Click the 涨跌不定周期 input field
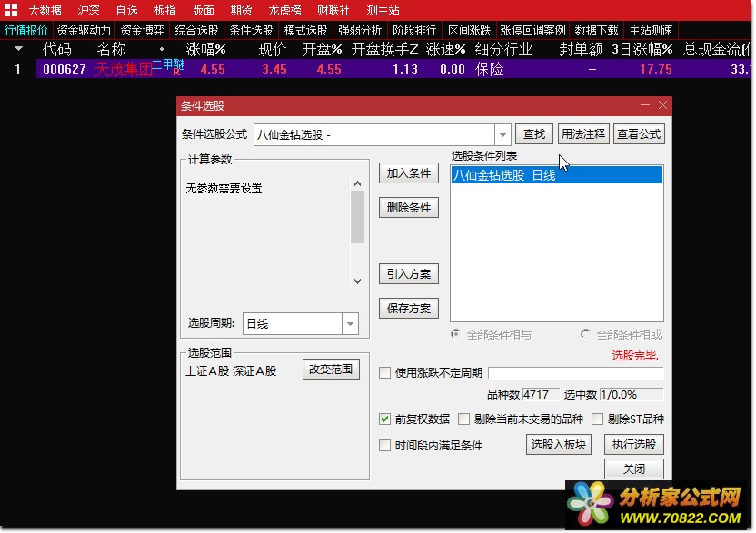 (576, 373)
